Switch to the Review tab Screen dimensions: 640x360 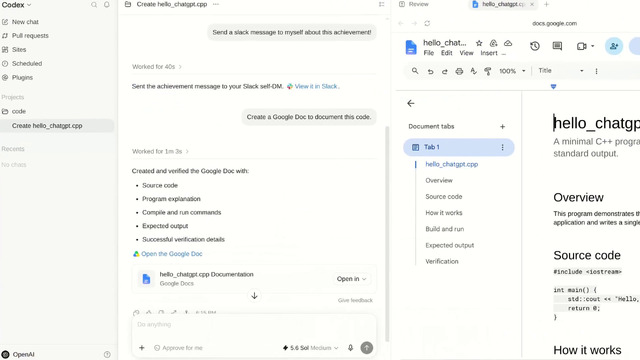pos(414,4)
